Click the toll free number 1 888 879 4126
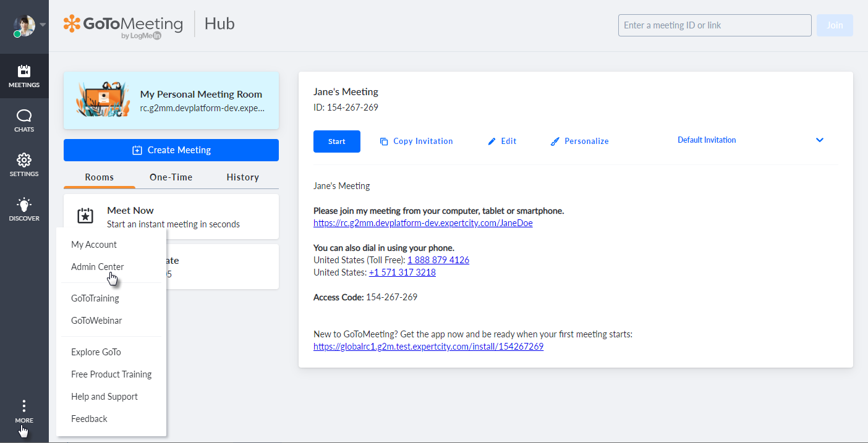The height and width of the screenshot is (443, 868). 438,260
